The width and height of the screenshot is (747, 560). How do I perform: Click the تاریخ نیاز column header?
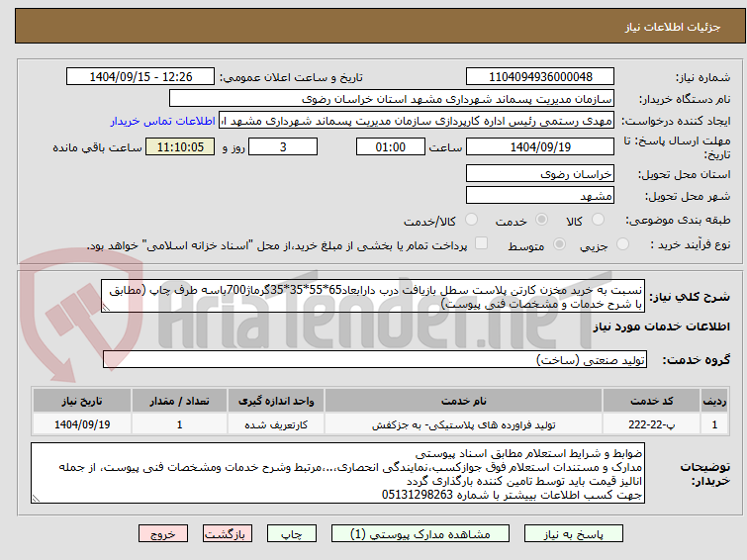(x=82, y=401)
